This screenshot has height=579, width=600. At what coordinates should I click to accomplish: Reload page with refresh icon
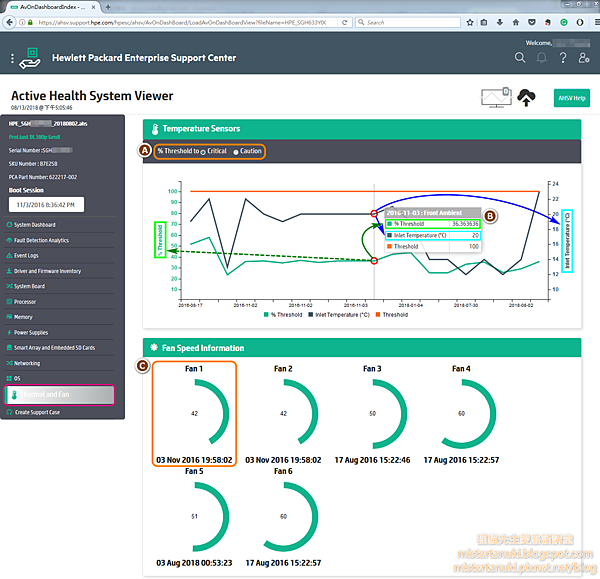[x=344, y=22]
